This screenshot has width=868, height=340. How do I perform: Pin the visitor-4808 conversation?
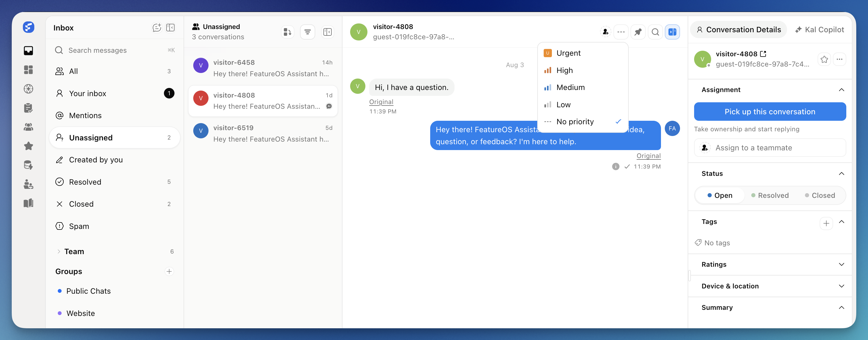[x=638, y=32]
